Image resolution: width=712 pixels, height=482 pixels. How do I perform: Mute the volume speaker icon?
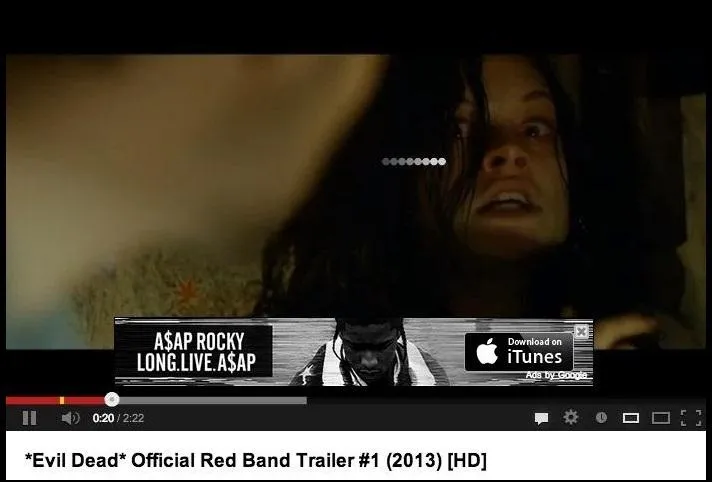[70, 418]
